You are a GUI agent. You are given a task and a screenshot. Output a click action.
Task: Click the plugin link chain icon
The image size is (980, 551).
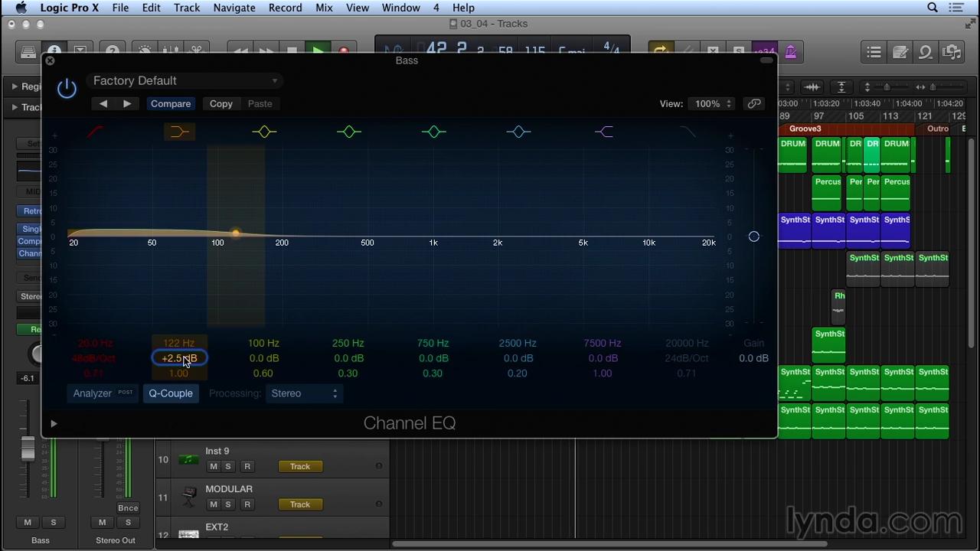pyautogui.click(x=754, y=103)
